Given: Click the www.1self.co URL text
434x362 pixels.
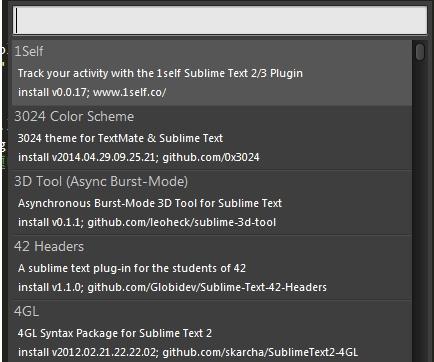Looking at the screenshot, I should pyautogui.click(x=129, y=92).
